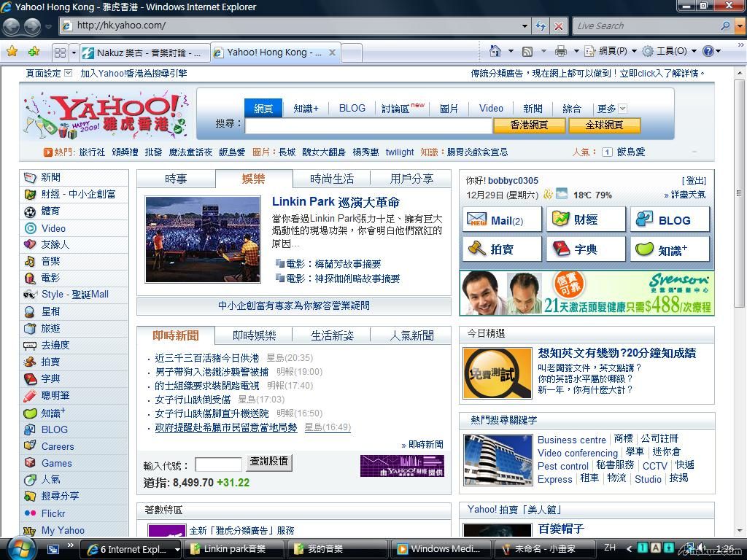Open 星相 horoscope in left sidebar
747x560 pixels.
pos(50,311)
